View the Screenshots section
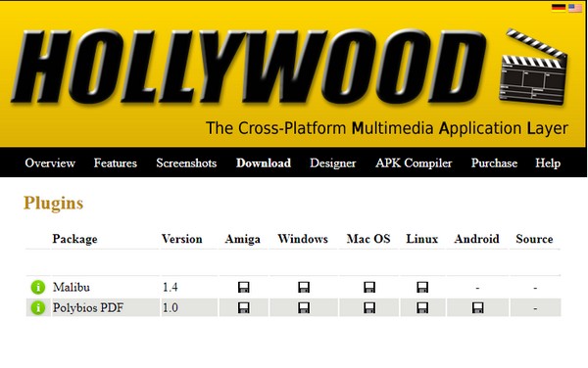 click(x=186, y=163)
